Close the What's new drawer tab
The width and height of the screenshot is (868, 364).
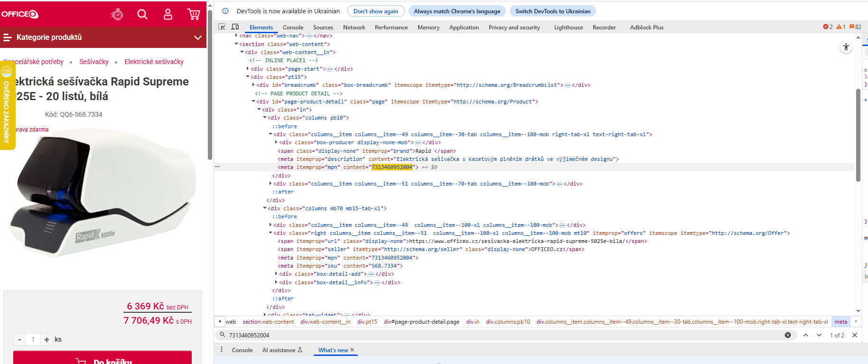click(352, 350)
